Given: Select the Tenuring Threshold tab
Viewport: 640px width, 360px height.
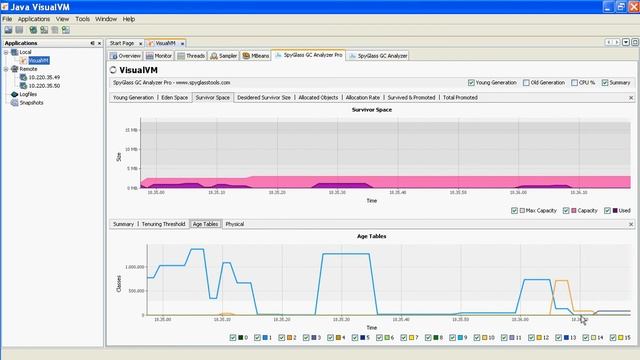Looking at the screenshot, I should click(163, 224).
